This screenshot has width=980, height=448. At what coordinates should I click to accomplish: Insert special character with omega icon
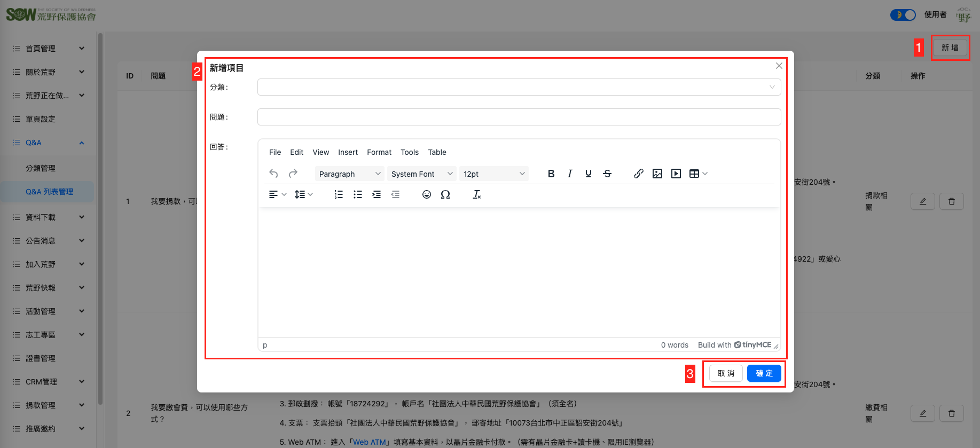tap(445, 194)
